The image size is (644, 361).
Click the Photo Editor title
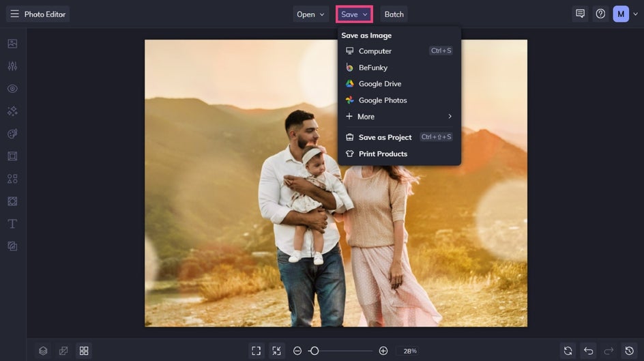pos(45,14)
